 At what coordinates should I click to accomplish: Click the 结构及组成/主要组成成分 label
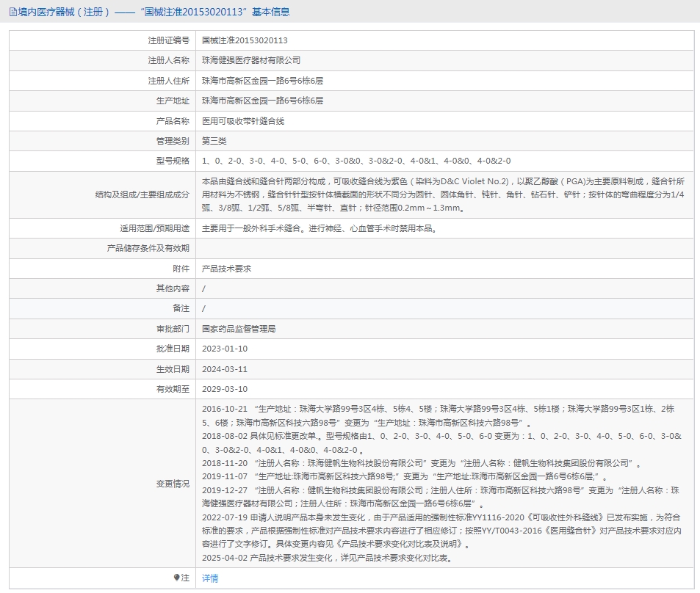142,194
